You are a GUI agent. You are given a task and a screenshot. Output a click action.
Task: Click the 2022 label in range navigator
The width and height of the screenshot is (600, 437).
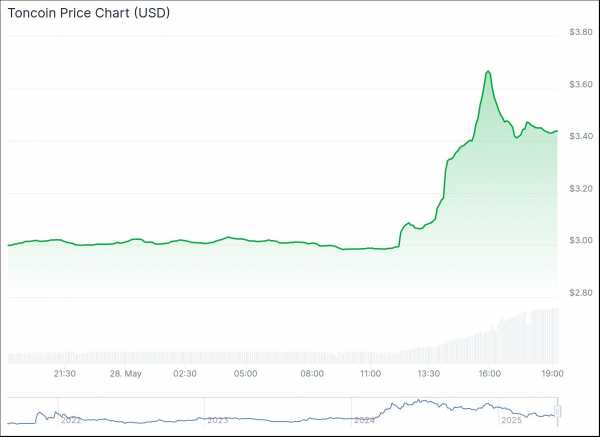pyautogui.click(x=71, y=420)
